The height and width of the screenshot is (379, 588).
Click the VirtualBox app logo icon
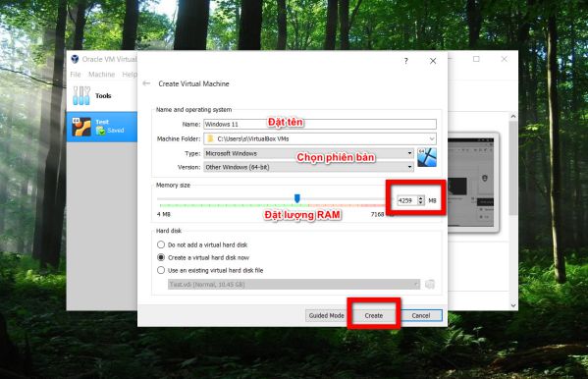(x=75, y=59)
